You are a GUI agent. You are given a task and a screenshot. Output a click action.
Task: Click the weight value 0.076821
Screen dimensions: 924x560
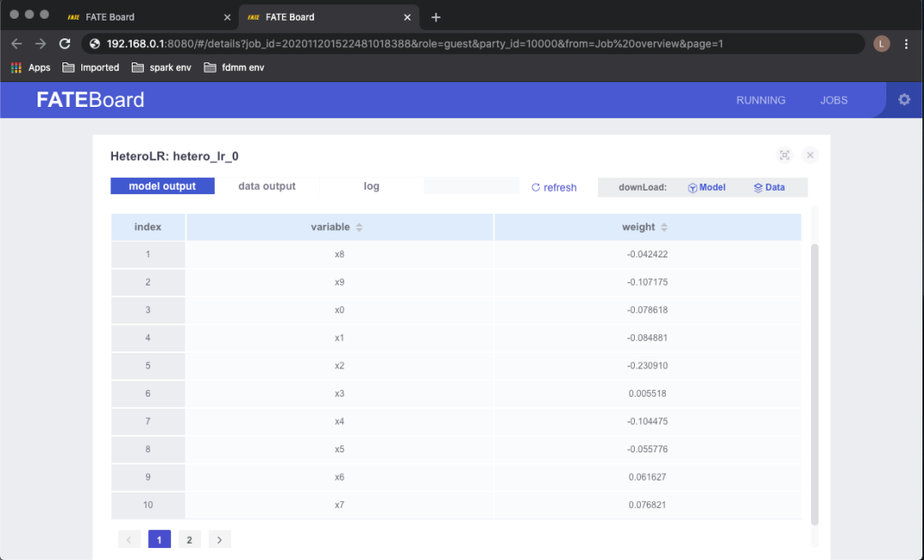pyautogui.click(x=647, y=504)
